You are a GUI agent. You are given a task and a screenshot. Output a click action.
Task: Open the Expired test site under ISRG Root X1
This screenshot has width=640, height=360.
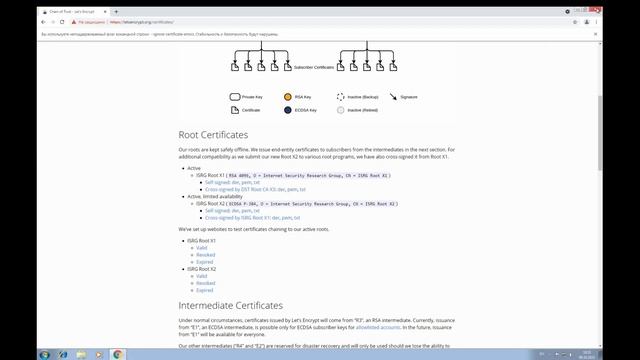pos(204,262)
